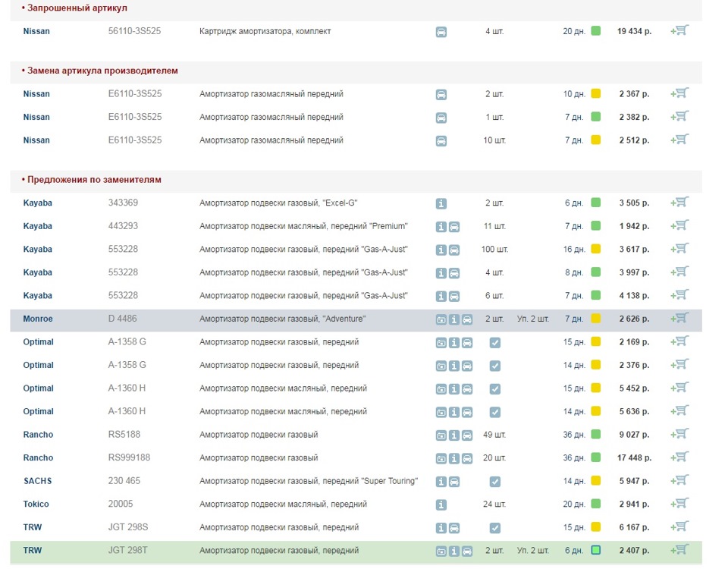
Task: Add Monroe D 4486 shock absorber to cart
Action: (679, 319)
